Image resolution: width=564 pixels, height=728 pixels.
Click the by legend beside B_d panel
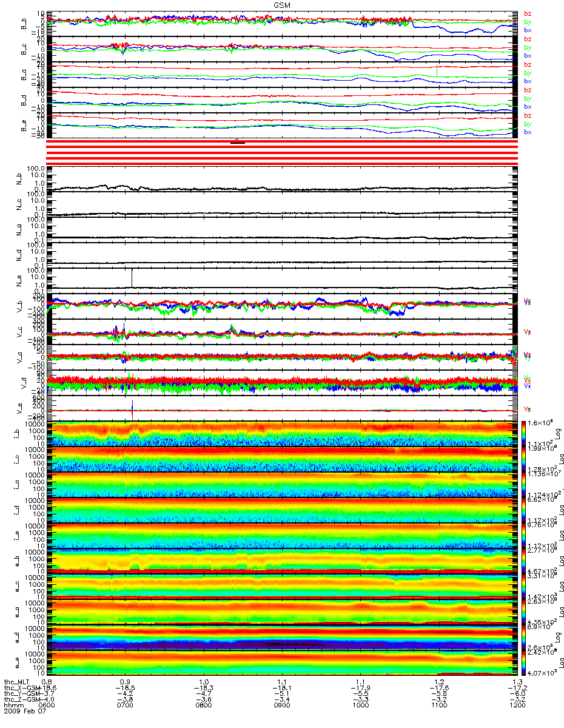(x=527, y=98)
